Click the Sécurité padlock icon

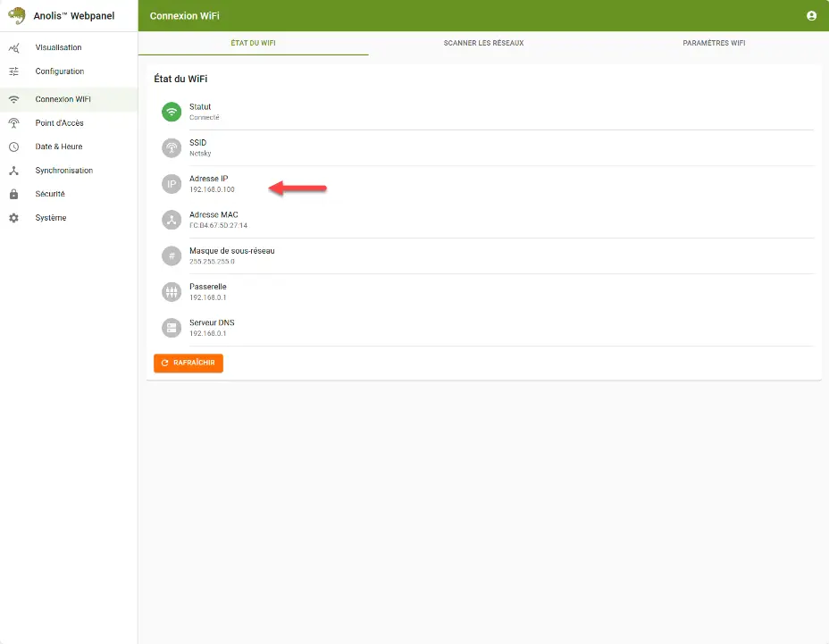(x=14, y=194)
